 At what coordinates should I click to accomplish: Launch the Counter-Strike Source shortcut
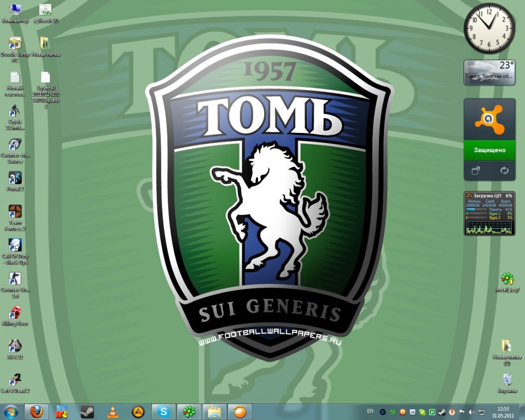pyautogui.click(x=15, y=151)
